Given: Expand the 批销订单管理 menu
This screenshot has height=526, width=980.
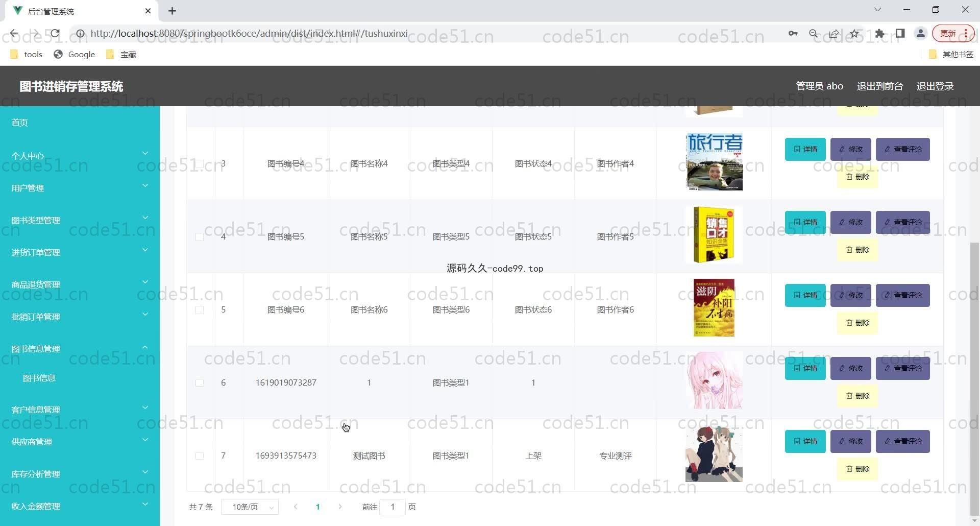Looking at the screenshot, I should 80,316.
